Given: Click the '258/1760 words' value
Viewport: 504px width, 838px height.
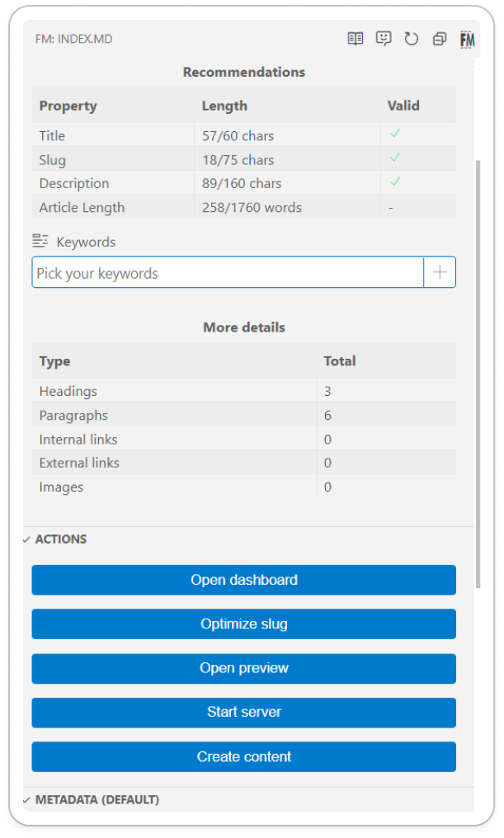Looking at the screenshot, I should tap(252, 207).
